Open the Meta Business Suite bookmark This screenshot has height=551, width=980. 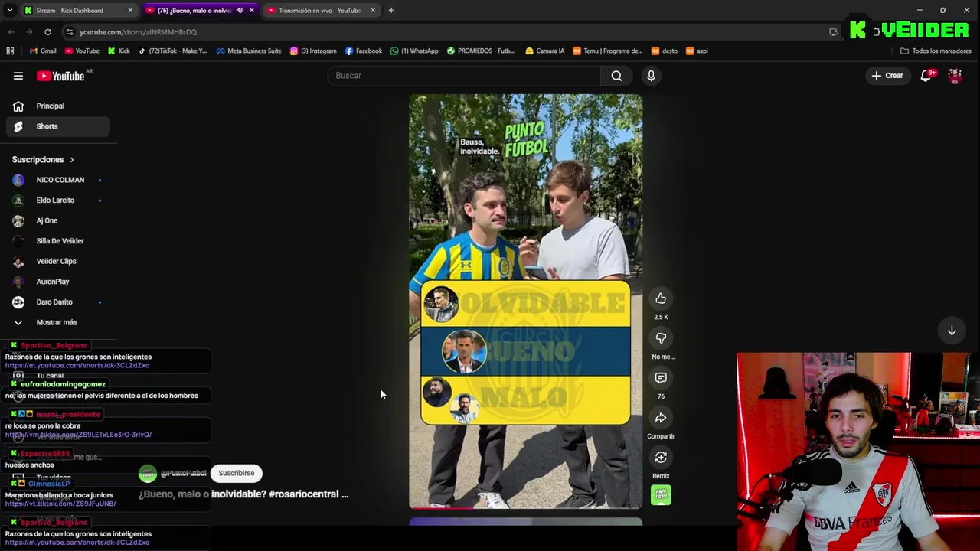pyautogui.click(x=249, y=51)
